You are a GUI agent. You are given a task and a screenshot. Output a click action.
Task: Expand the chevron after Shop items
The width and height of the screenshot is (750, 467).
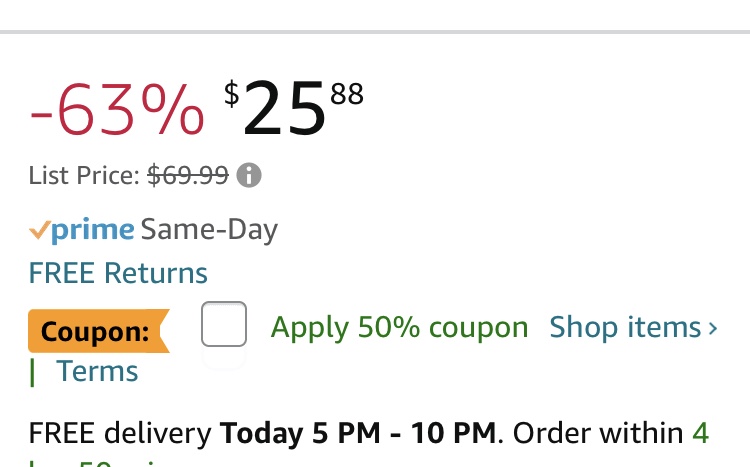pos(713,328)
